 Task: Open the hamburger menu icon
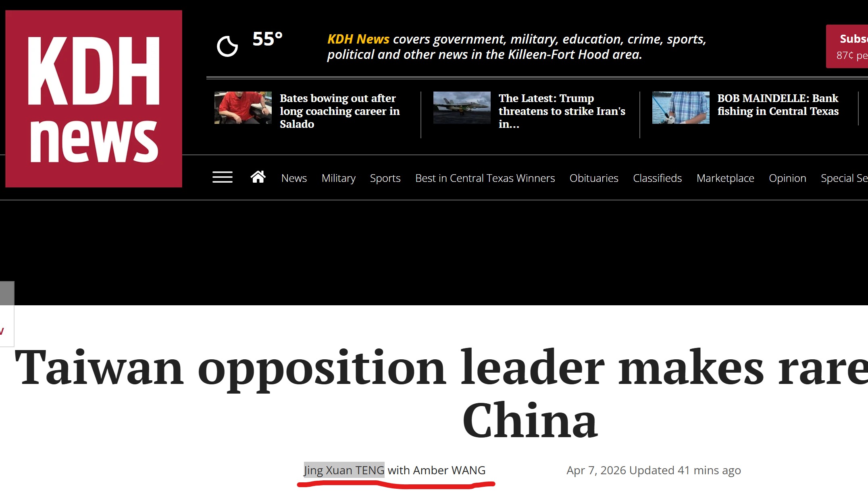coord(223,177)
